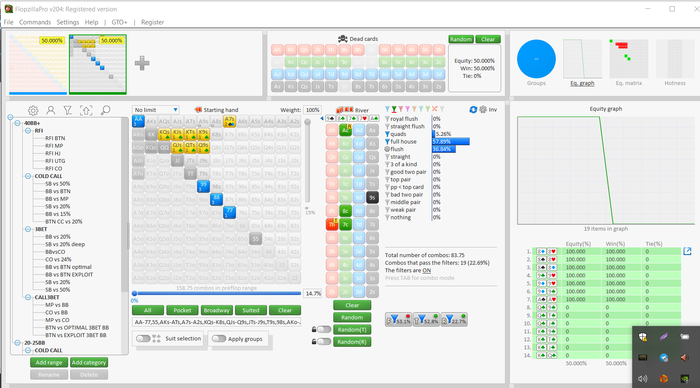Collapse the 20-25BB tree category
The height and width of the screenshot is (388, 700).
point(17,342)
